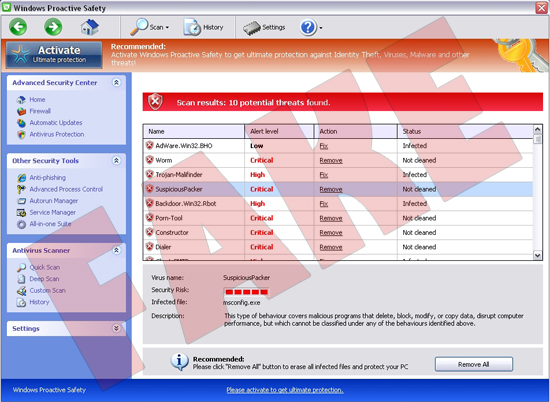Click the sidebar History icon
The image size is (550, 402).
21,302
